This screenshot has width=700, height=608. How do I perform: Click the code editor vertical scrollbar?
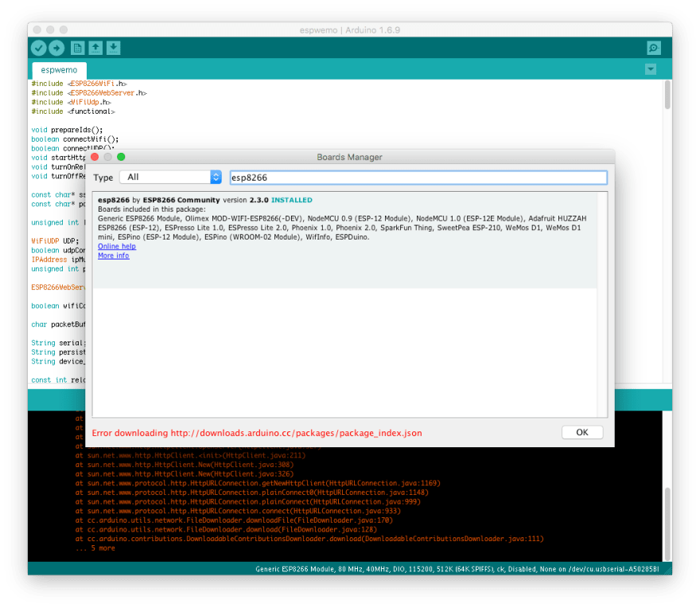coord(667,95)
